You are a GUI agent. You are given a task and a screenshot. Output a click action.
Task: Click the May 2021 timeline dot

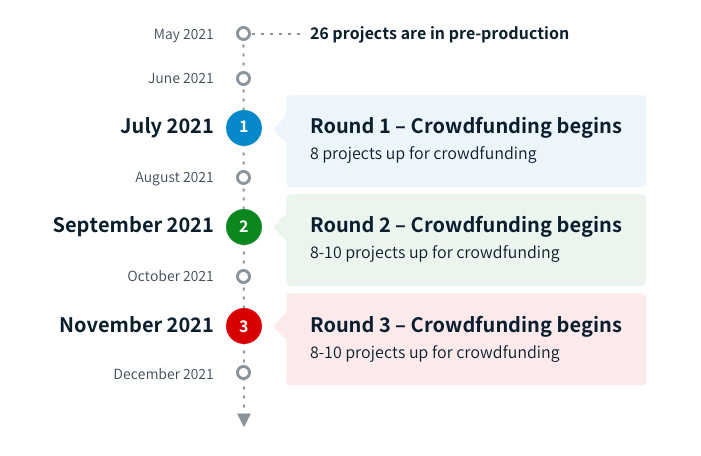[x=243, y=34]
